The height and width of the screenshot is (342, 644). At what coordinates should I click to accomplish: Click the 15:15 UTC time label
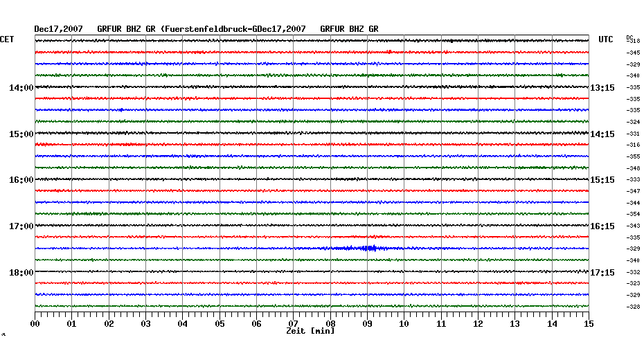coord(602,180)
